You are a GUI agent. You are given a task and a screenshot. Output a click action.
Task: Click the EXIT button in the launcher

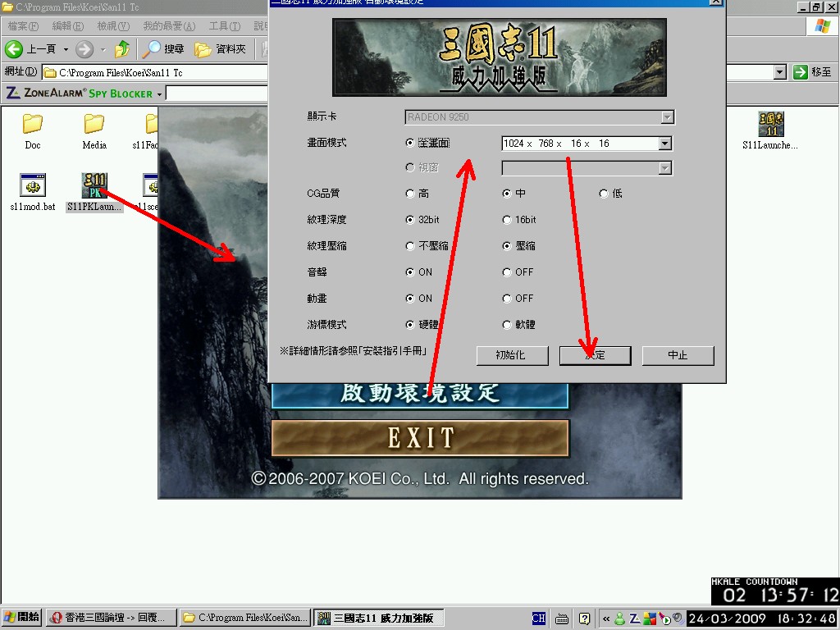coord(420,438)
